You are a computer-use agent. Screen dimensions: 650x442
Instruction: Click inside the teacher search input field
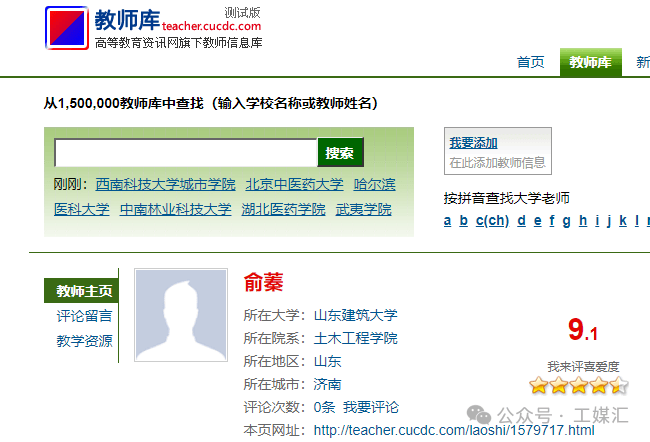185,153
